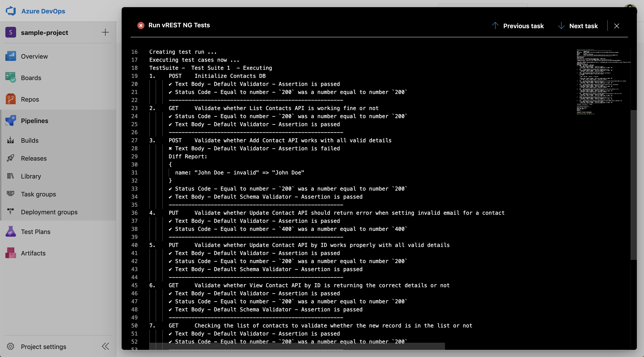Click the horizontal scrollbar at log bottom
The image size is (644, 357).
pos(297,346)
